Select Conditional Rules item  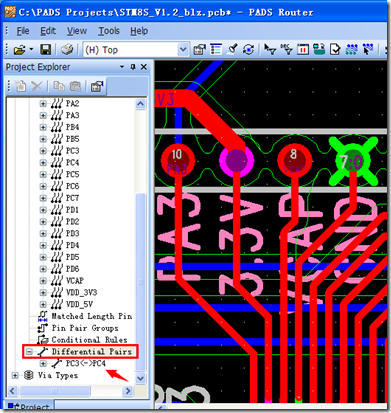pyautogui.click(x=89, y=340)
